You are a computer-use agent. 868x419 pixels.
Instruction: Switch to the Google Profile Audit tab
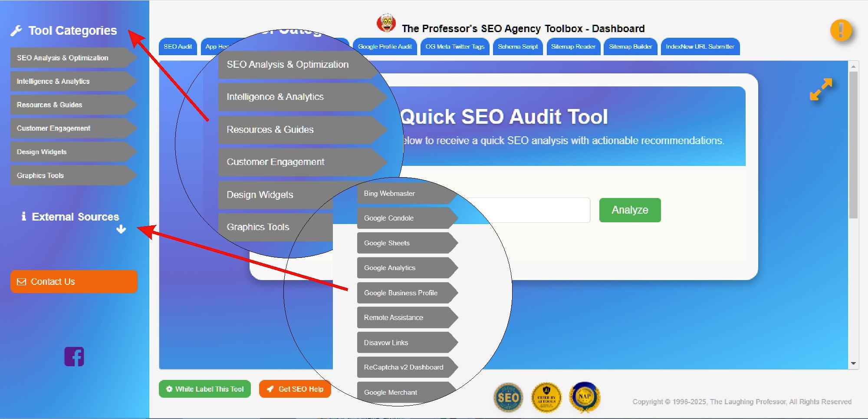point(385,46)
